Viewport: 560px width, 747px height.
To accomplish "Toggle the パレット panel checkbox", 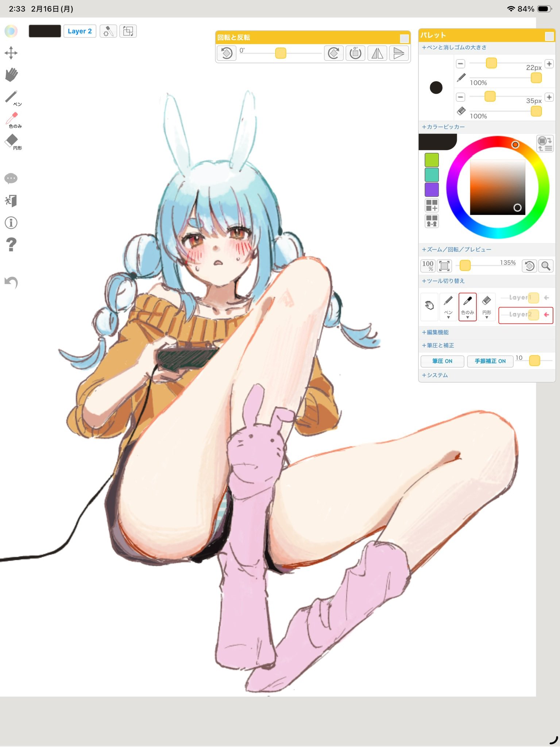I will coord(549,36).
